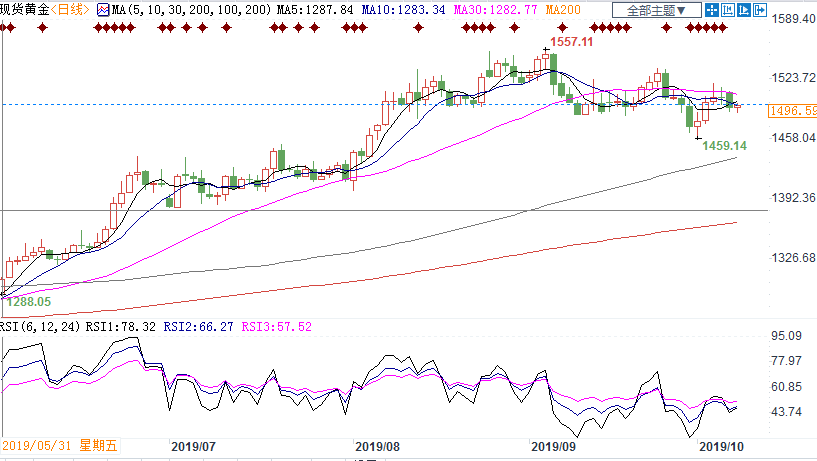Click the exit arrow panel icon

tap(760, 10)
